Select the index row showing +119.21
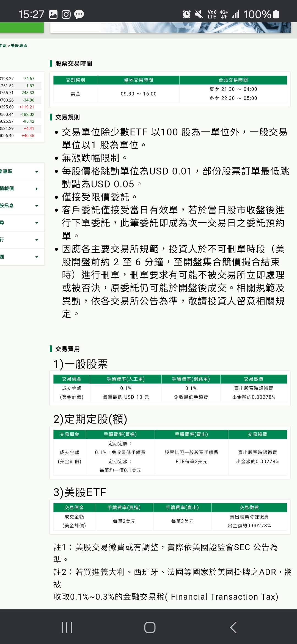 [x=21, y=107]
